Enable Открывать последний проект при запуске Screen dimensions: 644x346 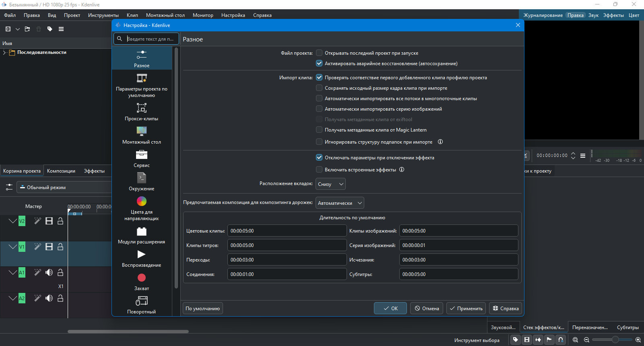click(x=319, y=53)
